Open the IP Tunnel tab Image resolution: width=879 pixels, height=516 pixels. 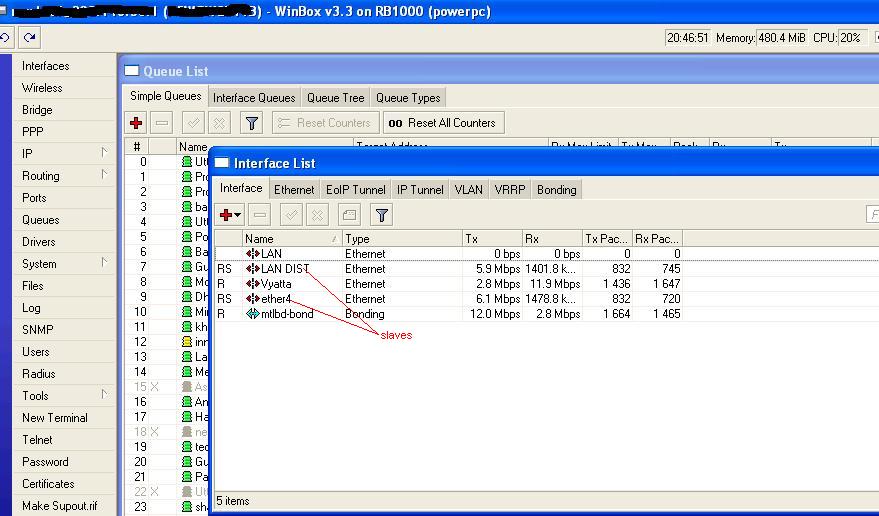(x=420, y=190)
